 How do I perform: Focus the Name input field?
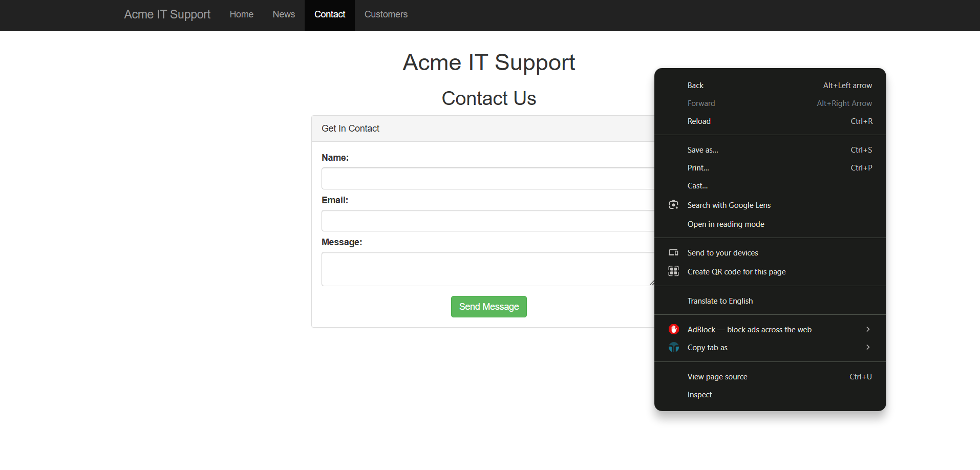(x=486, y=179)
